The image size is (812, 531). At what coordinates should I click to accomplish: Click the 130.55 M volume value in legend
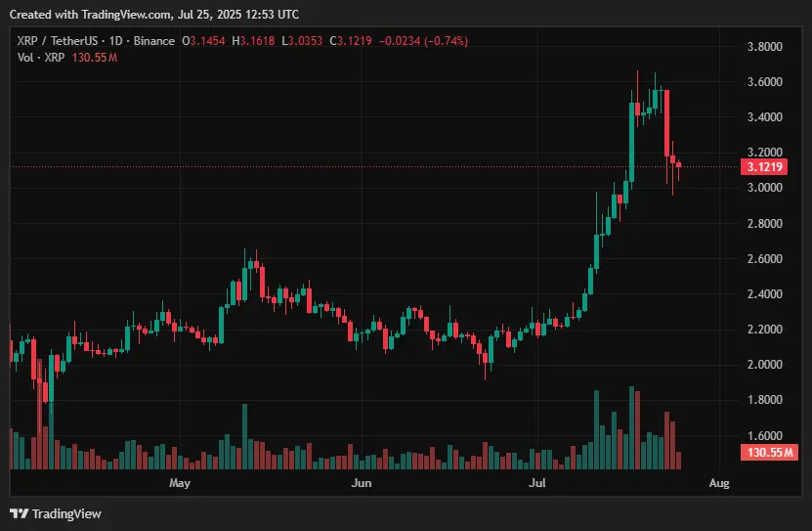pyautogui.click(x=95, y=58)
